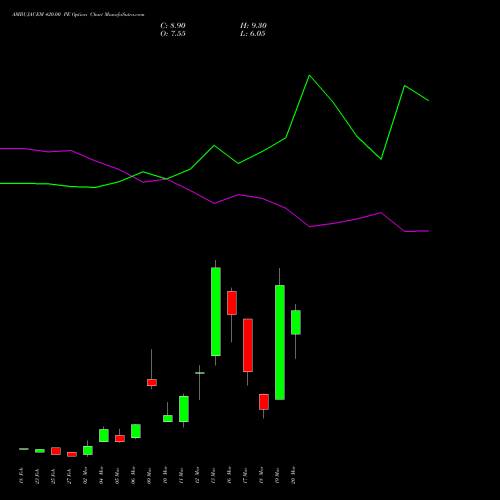Image resolution: width=500 pixels, height=500 pixels.
Task: Click the green candle above 11 Mar
Action: click(x=184, y=409)
